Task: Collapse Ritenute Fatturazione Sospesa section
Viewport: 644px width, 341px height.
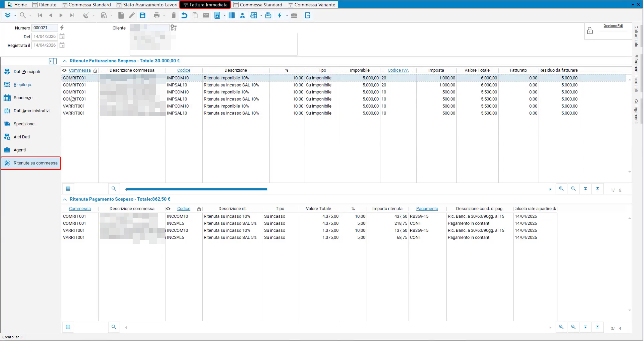Action: [65, 61]
